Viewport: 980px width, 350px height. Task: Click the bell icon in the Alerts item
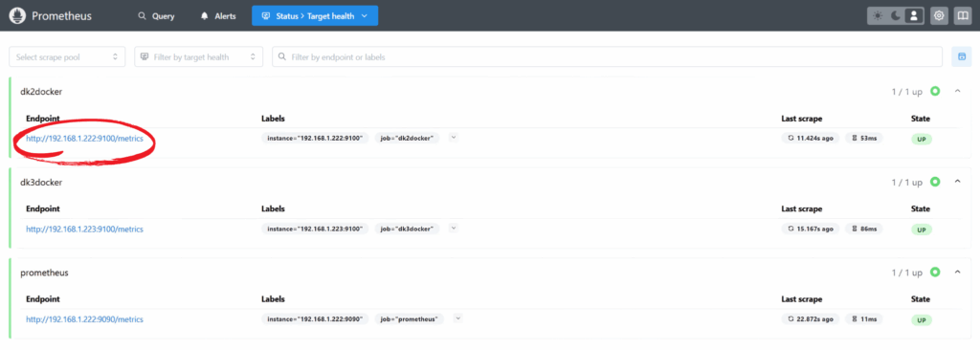click(x=205, y=16)
